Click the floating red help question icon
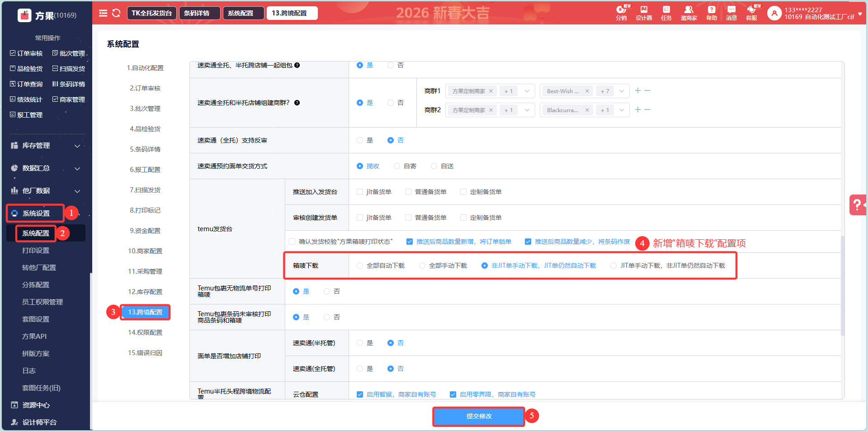The image size is (868, 432). [x=857, y=205]
